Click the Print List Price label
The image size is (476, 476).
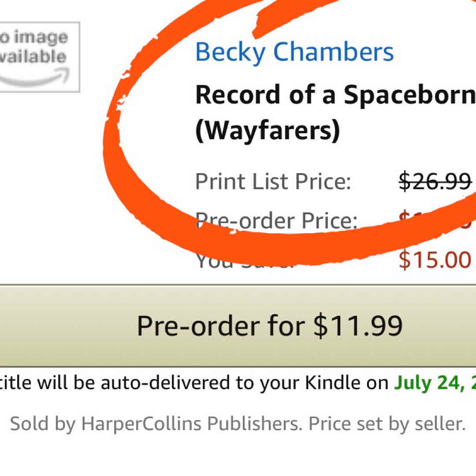coord(273,181)
